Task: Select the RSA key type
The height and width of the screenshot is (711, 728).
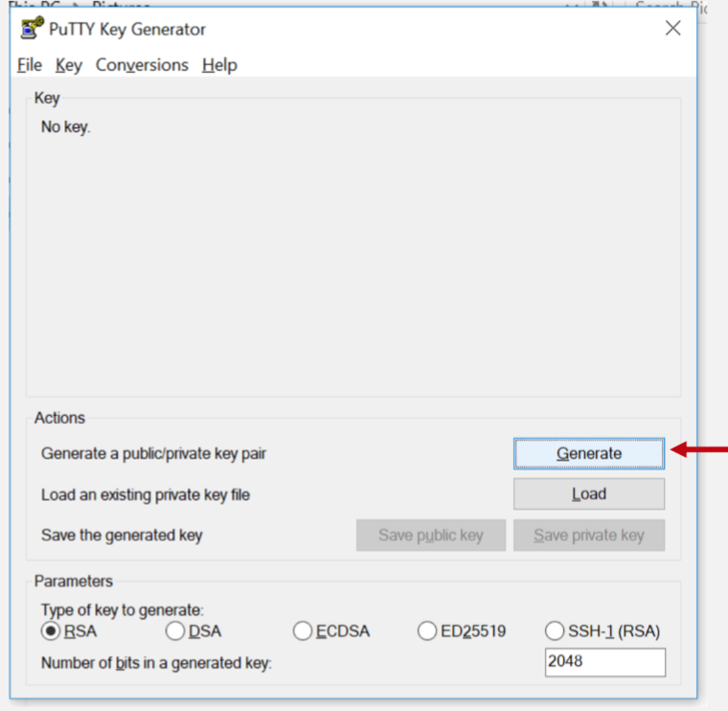Action: point(50,631)
